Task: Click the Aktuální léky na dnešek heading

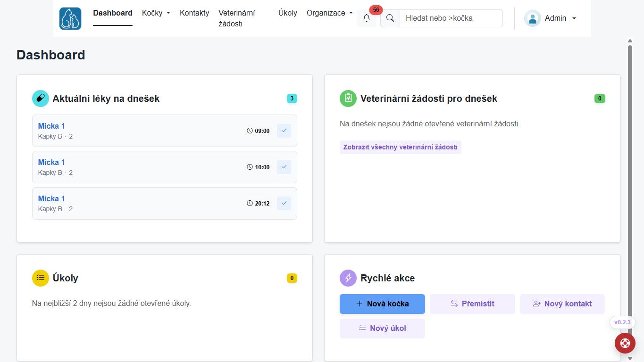Action: 106,99
